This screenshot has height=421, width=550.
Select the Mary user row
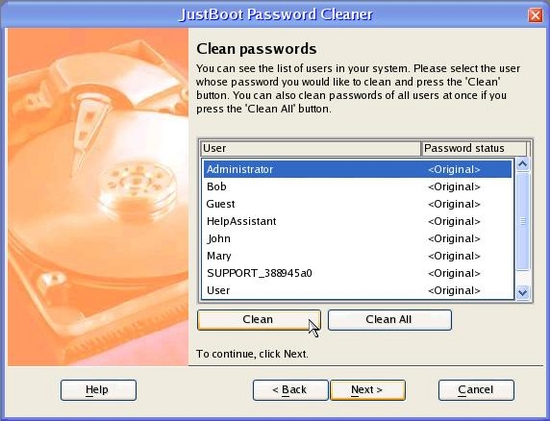pos(357,256)
